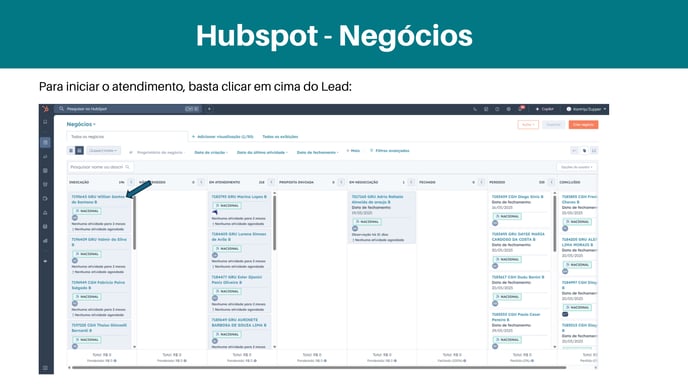Click the reports bar-chart icon in the sidebar

[x=45, y=240]
